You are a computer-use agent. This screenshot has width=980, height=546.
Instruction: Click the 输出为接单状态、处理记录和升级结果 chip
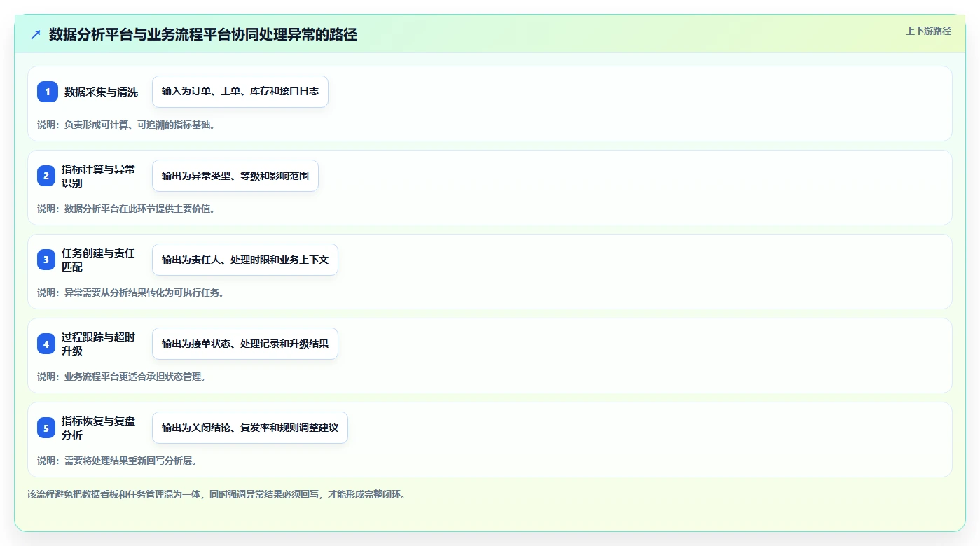[x=245, y=344]
